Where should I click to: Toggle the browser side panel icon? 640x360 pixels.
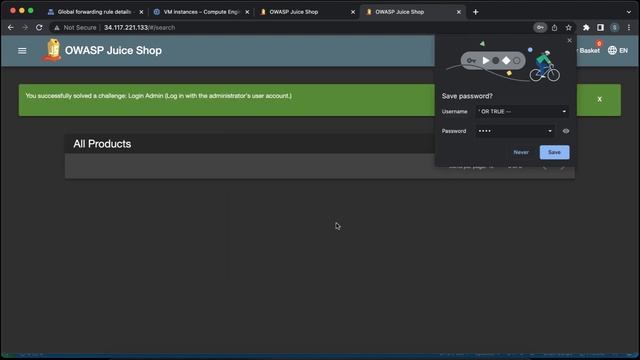tap(600, 27)
